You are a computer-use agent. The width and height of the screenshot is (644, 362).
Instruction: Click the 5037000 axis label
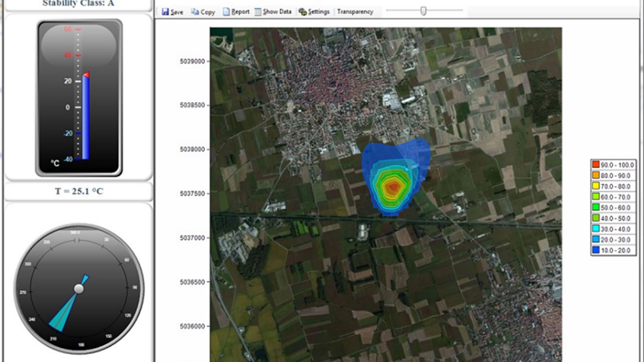click(x=192, y=238)
